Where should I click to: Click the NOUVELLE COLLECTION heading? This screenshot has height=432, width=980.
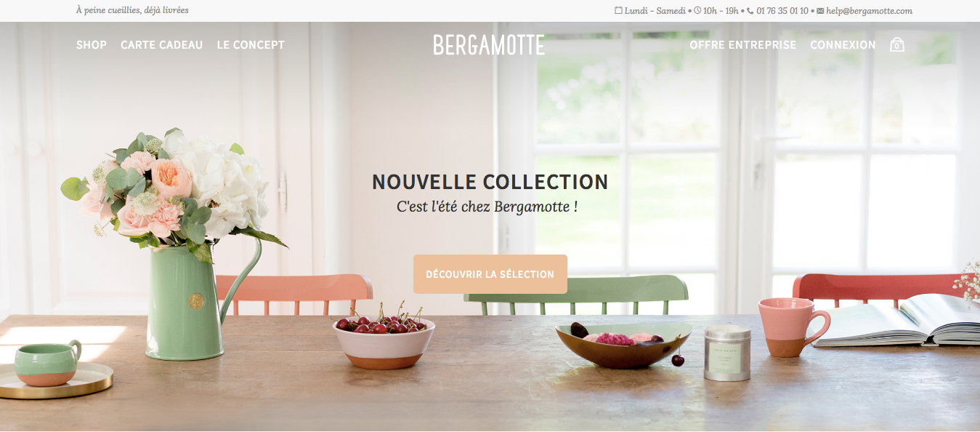pyautogui.click(x=490, y=182)
